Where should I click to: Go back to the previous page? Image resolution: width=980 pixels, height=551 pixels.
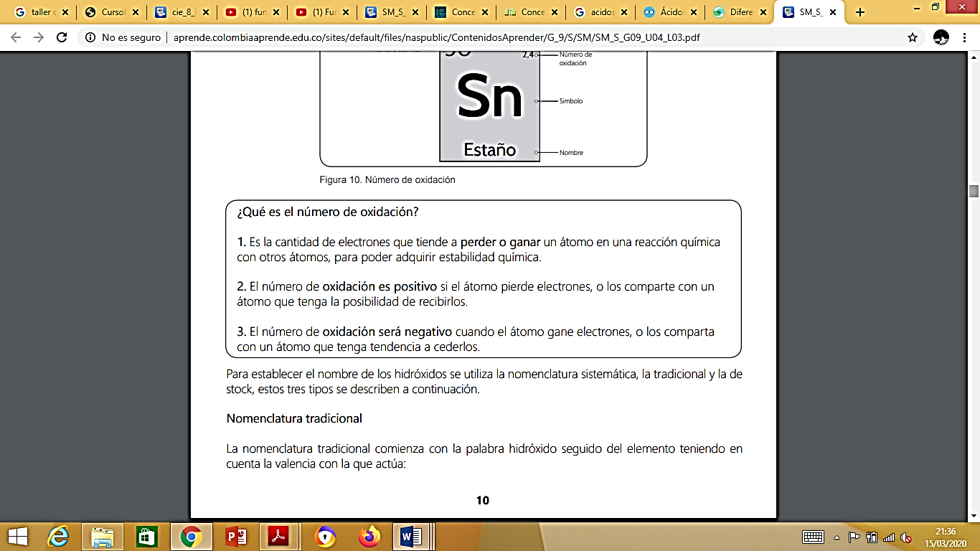16,37
